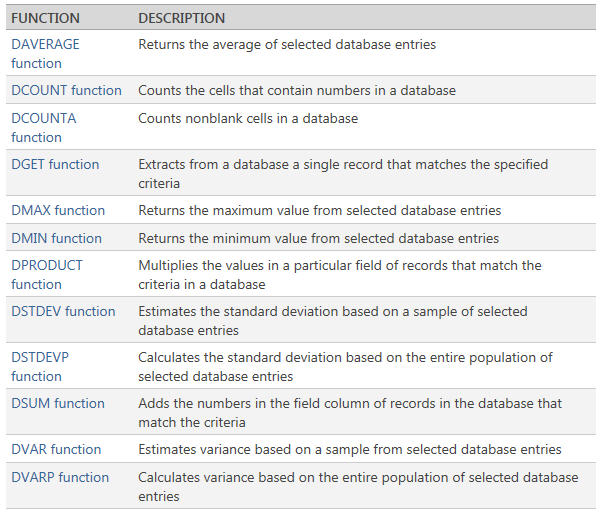Open the DSTDEVP function link
Screen dimensions: 602x516
click(x=40, y=367)
